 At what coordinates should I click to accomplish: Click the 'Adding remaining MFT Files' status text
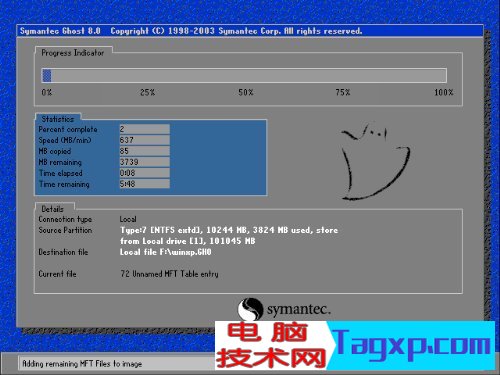82,364
